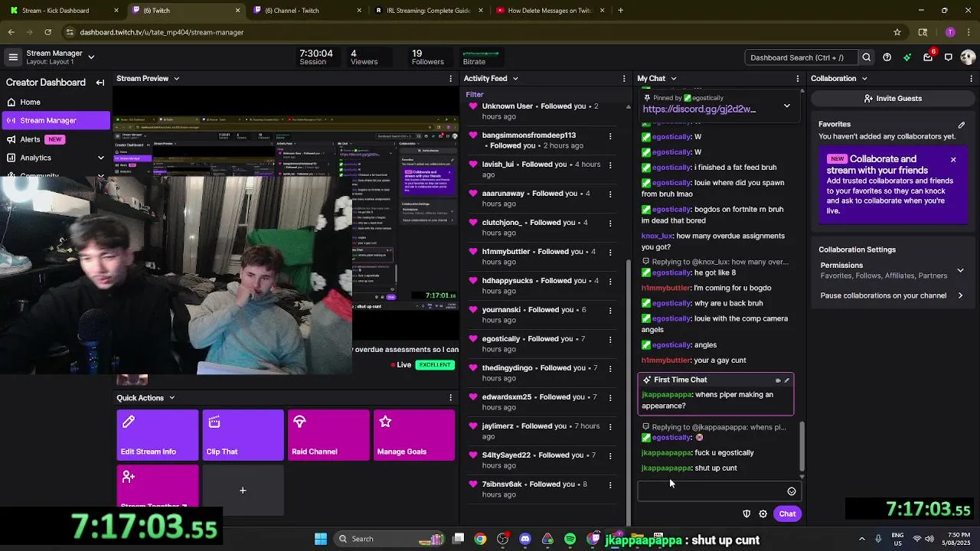
Task: Open the whispers speech bubble icon
Action: (x=948, y=57)
